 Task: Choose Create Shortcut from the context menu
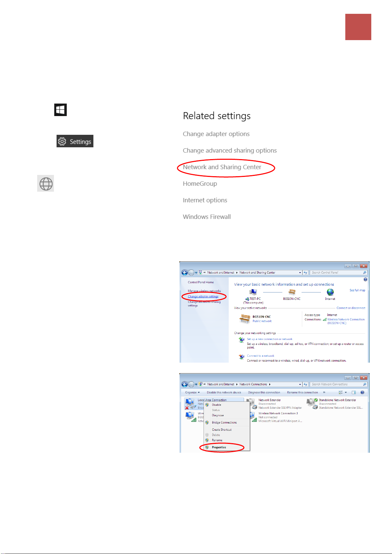[x=227, y=430]
